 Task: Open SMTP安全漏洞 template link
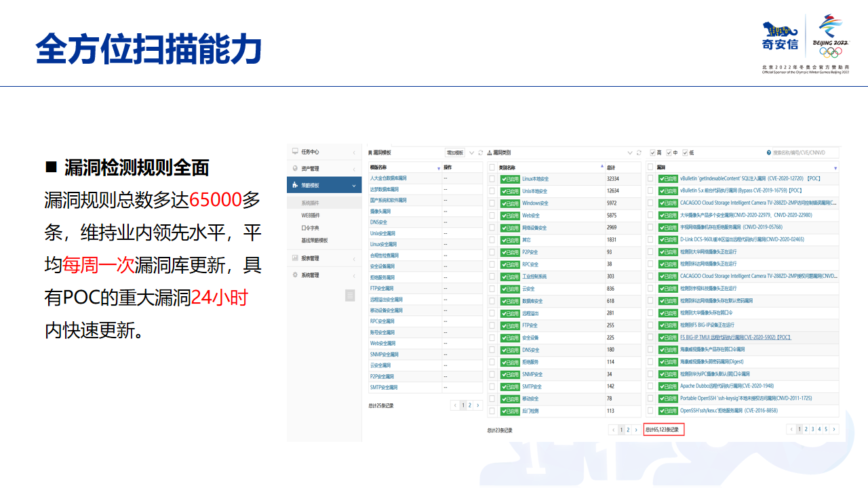[x=384, y=388]
